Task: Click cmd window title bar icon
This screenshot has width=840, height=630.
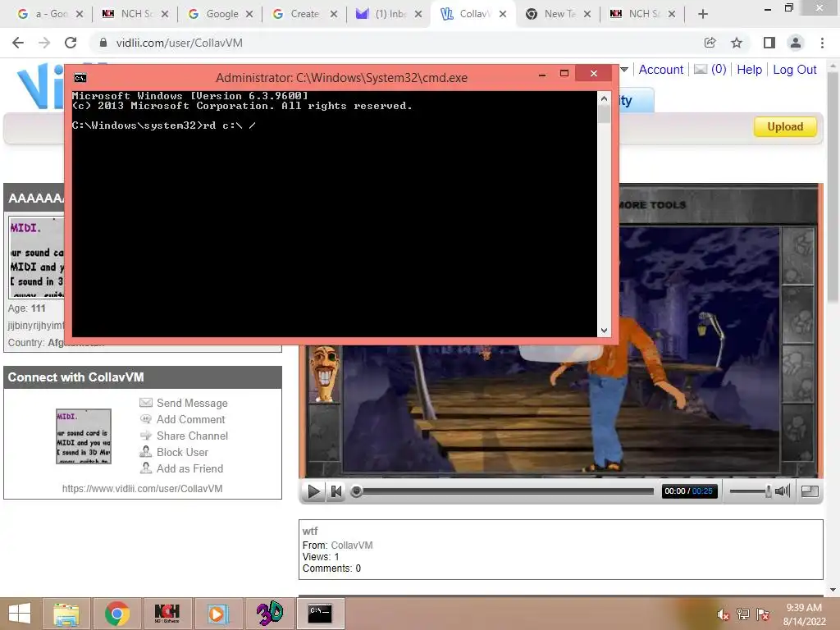Action: click(80, 78)
